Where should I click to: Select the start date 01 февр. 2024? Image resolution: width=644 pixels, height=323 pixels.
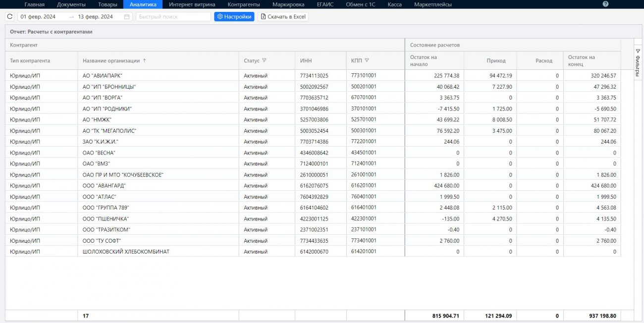pyautogui.click(x=38, y=17)
